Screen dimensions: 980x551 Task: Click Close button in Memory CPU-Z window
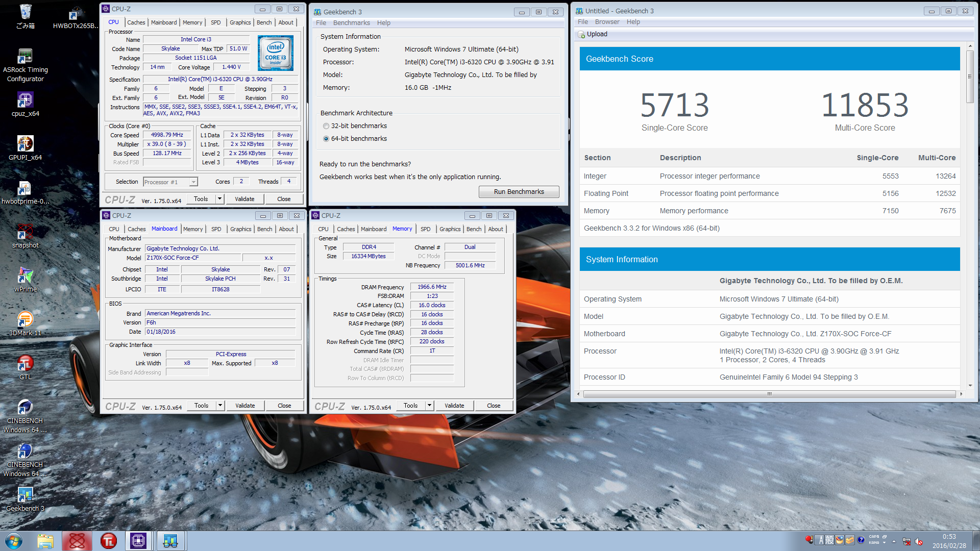494,406
